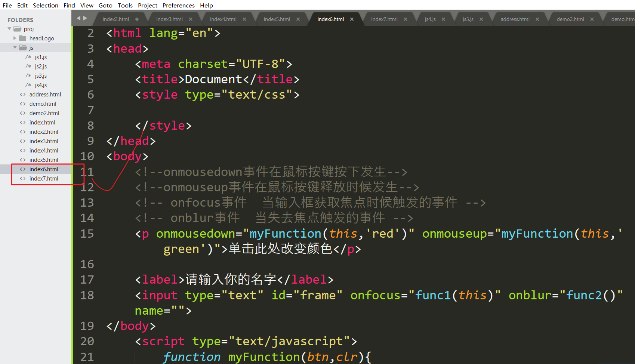The height and width of the screenshot is (364, 635).
Task: Click the file icon beside js1.js
Action: (x=28, y=57)
